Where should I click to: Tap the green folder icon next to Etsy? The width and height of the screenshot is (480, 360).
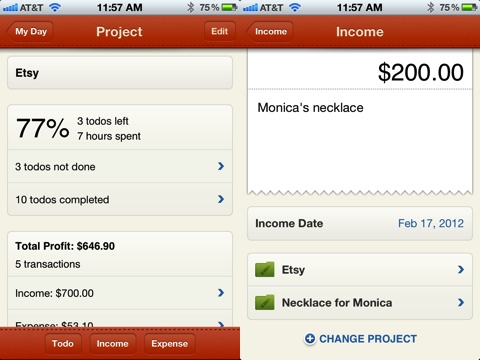pos(265,269)
